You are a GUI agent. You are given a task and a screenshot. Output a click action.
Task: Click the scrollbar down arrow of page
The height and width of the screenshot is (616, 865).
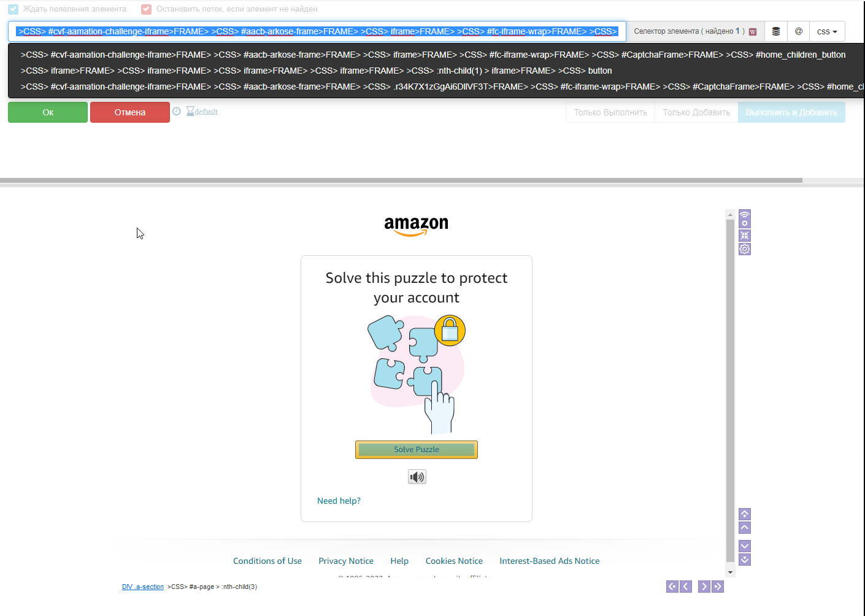[730, 572]
